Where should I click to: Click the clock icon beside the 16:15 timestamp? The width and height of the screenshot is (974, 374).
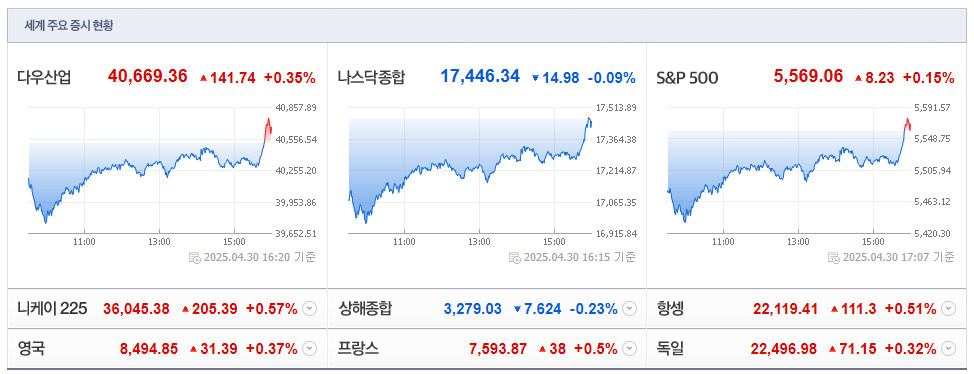point(514,257)
